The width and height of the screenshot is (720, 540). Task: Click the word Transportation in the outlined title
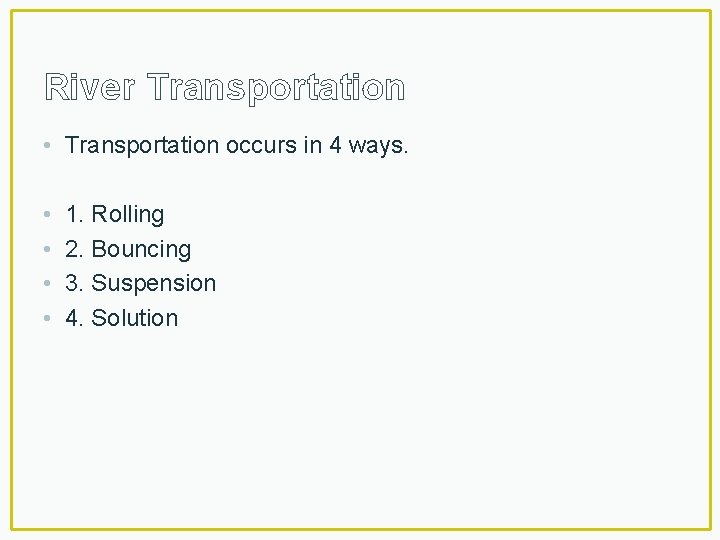(x=276, y=88)
